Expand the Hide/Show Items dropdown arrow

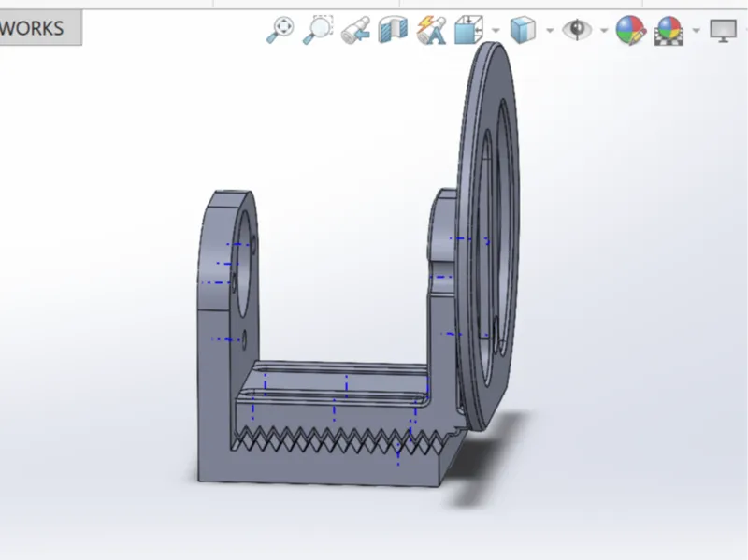coord(604,31)
